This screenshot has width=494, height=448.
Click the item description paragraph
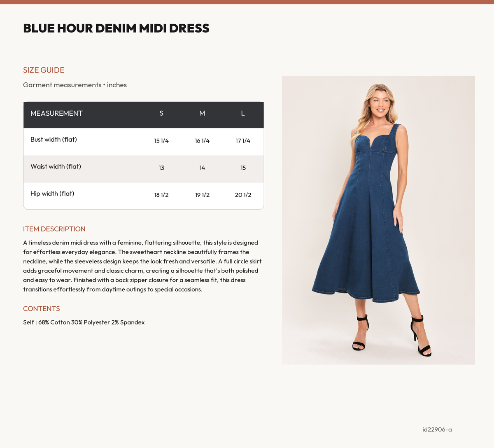click(142, 266)
